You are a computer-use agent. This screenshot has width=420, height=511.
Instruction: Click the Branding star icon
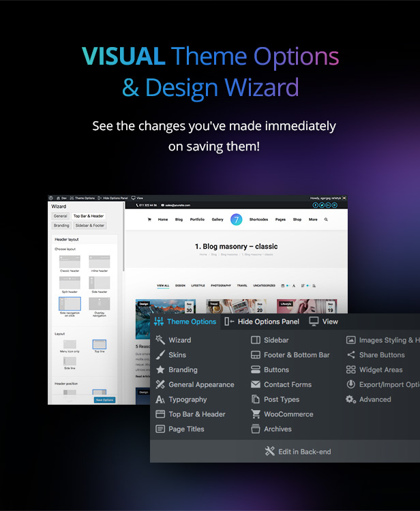(x=160, y=370)
